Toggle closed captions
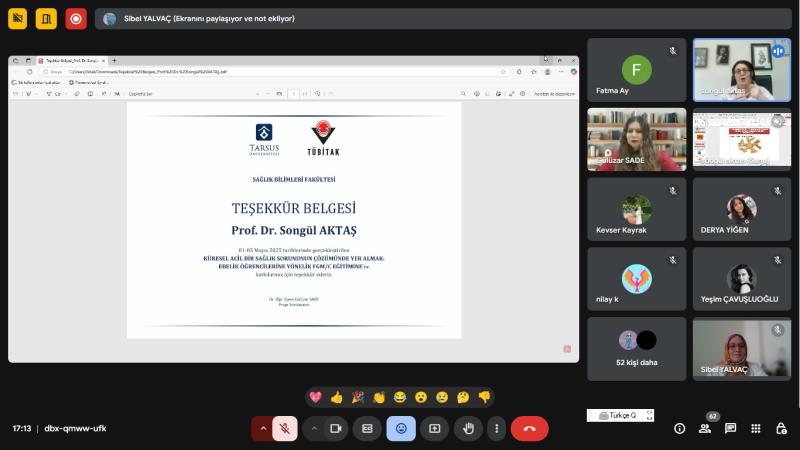 (x=367, y=429)
